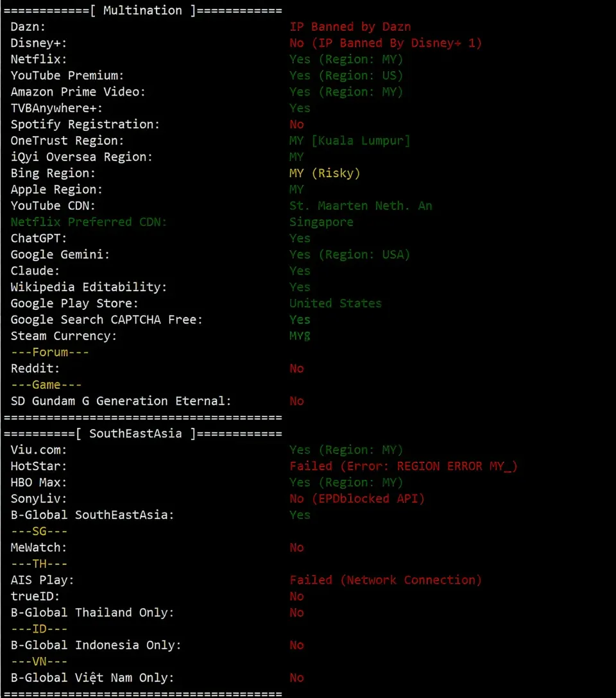616x698 pixels.
Task: Click the '---ID---' subsection heading
Action: click(x=39, y=629)
